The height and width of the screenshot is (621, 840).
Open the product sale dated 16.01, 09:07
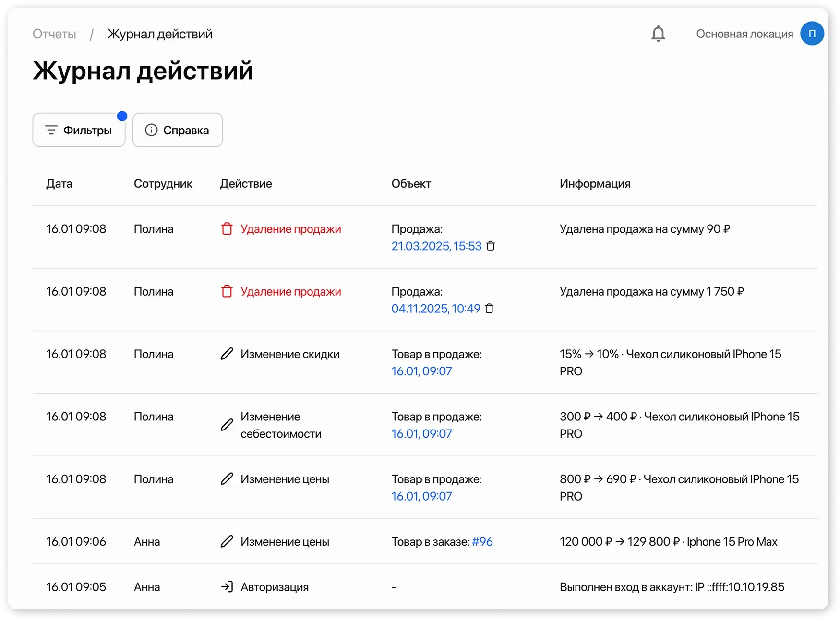tap(421, 370)
